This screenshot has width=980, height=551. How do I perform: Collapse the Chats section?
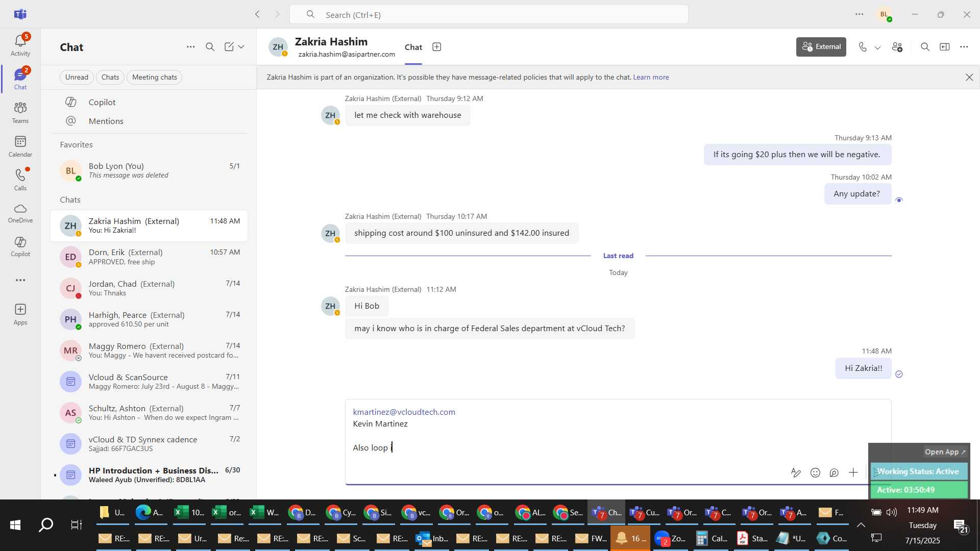coord(70,200)
